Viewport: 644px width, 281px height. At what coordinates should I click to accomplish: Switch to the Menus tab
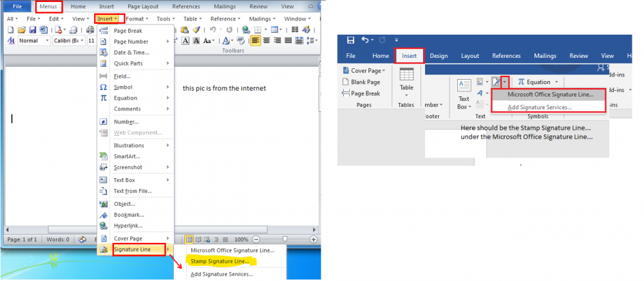tap(49, 6)
